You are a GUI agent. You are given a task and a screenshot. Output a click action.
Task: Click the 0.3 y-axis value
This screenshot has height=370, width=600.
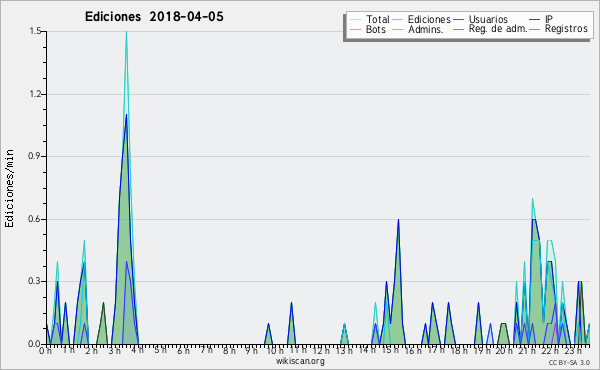[35, 282]
